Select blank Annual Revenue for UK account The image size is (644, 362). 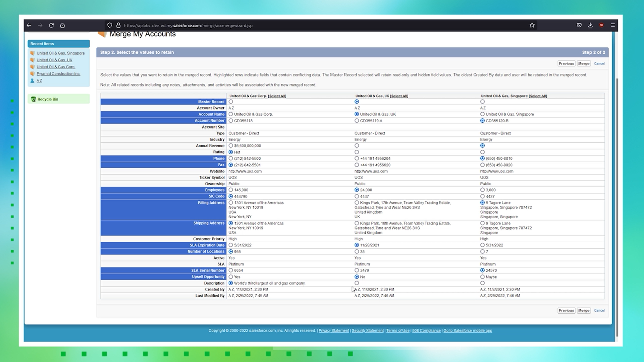point(357,146)
